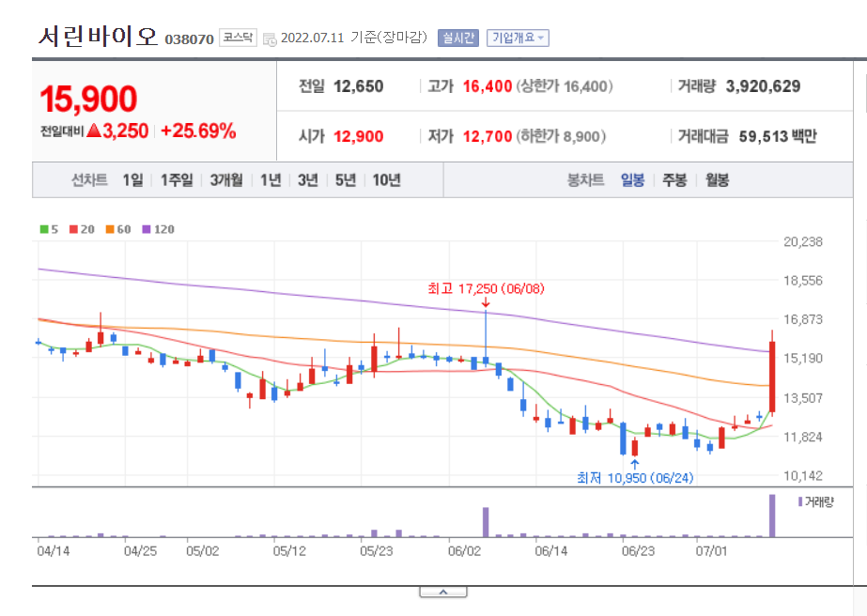Click the calendar icon beside 2022.07.11
The height and width of the screenshot is (616, 867).
pos(270,39)
